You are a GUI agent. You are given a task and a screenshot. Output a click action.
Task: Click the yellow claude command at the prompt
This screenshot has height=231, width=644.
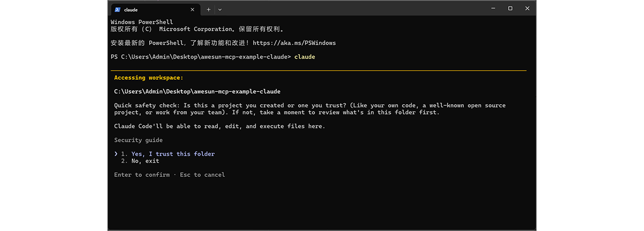click(x=305, y=57)
